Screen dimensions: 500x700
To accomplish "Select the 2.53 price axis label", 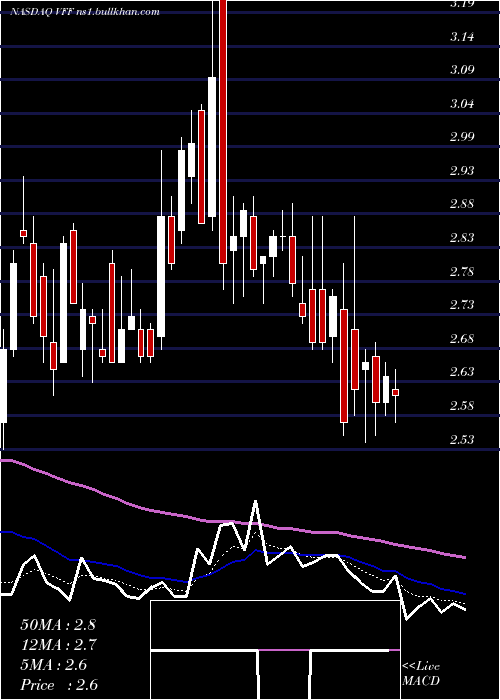I will (x=462, y=439).
